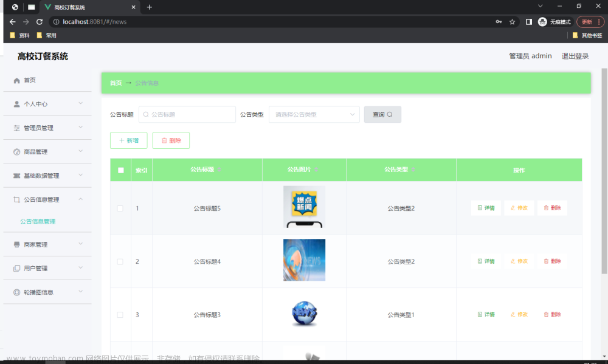Click the 爆点新闻 thumbnail image
This screenshot has height=364, width=608.
click(x=305, y=207)
